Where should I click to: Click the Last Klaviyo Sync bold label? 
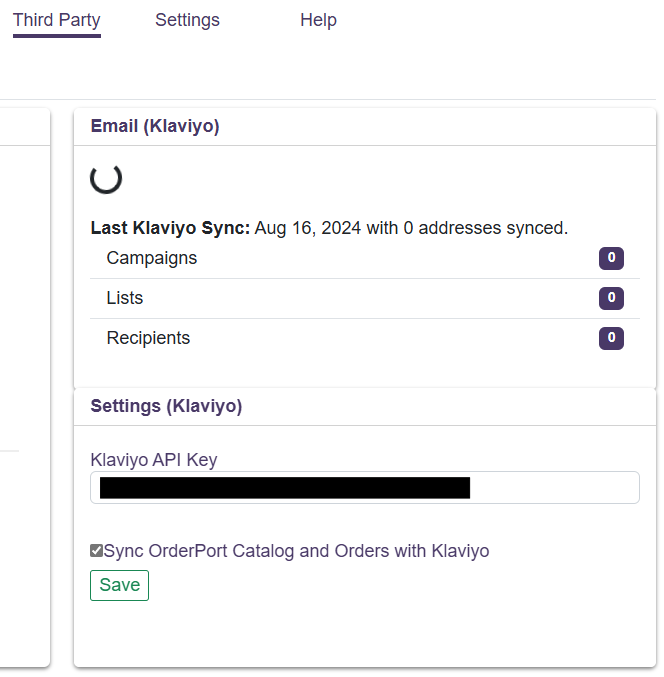[170, 228]
